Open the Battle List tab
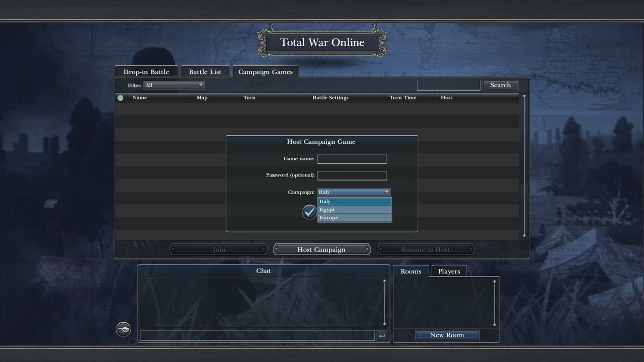This screenshot has width=644, height=362. click(x=205, y=72)
